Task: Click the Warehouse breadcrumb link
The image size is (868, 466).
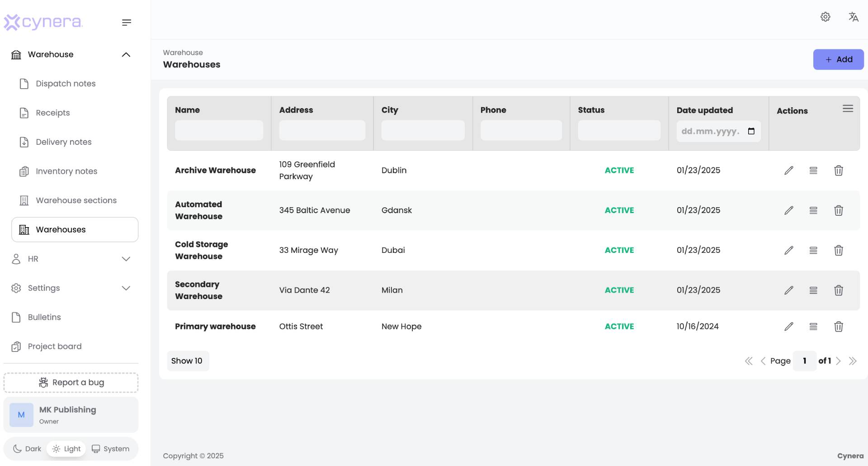Action: tap(183, 52)
